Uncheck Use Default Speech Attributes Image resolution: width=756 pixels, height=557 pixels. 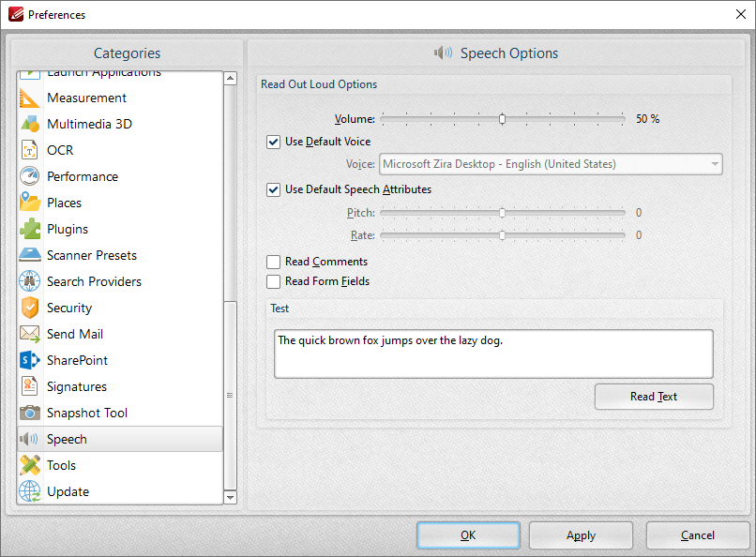tap(273, 189)
